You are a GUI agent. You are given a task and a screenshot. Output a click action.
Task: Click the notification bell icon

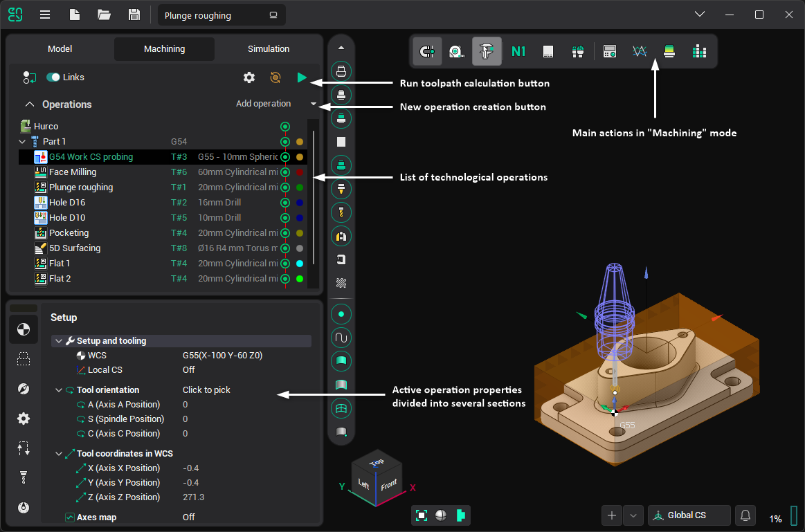tap(745, 515)
